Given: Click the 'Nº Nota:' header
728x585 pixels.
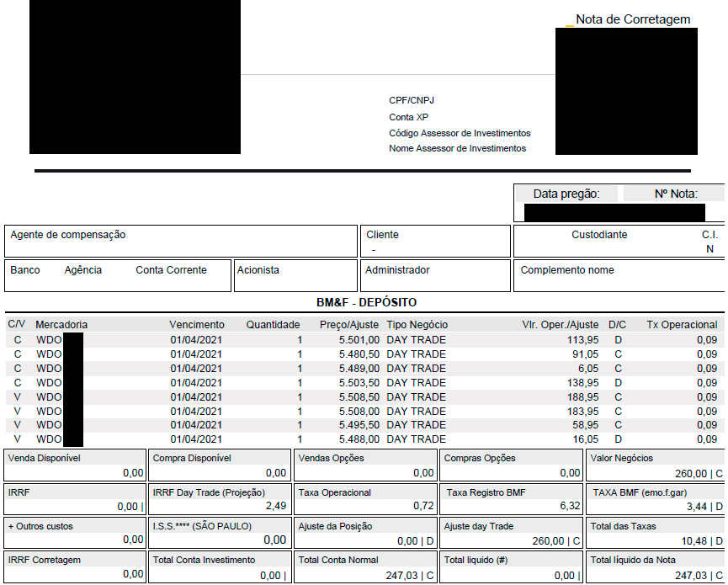Looking at the screenshot, I should 676,194.
